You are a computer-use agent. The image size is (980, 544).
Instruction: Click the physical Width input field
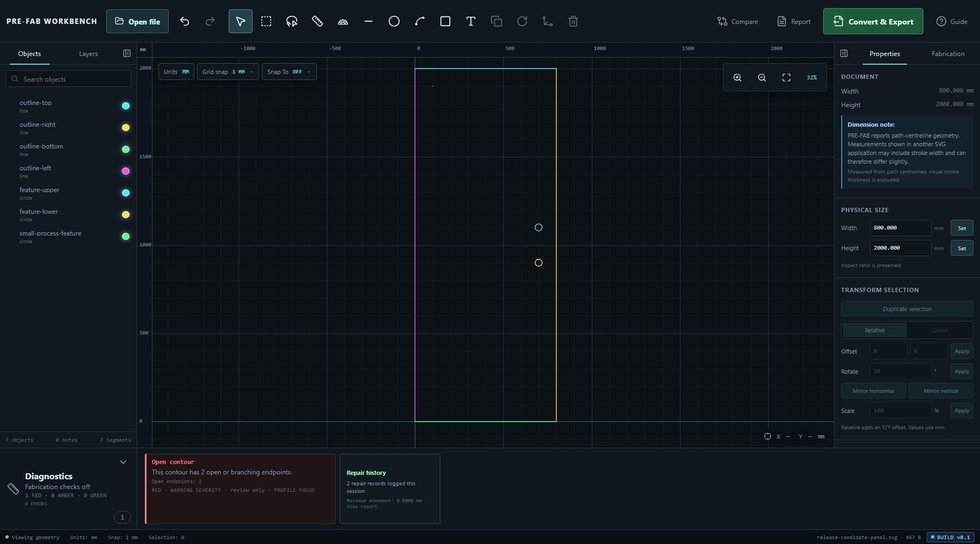pyautogui.click(x=900, y=228)
